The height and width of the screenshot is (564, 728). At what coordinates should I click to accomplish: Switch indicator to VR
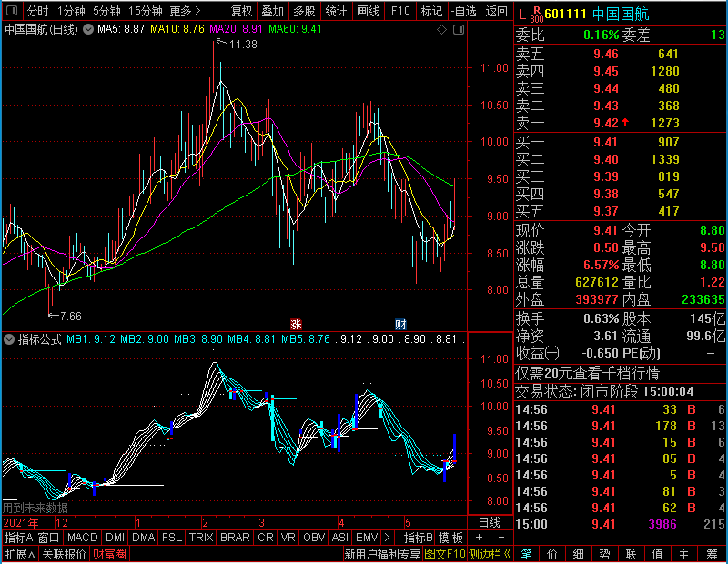point(288,538)
